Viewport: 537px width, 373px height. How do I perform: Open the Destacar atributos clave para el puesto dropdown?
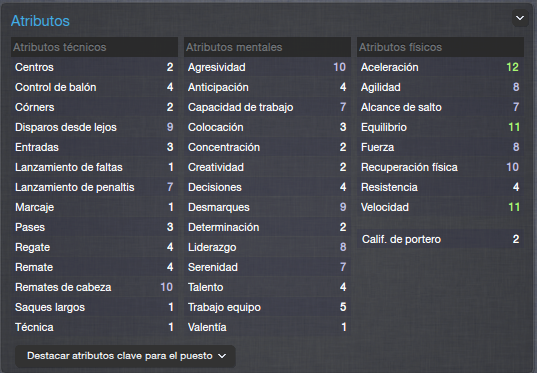point(125,356)
